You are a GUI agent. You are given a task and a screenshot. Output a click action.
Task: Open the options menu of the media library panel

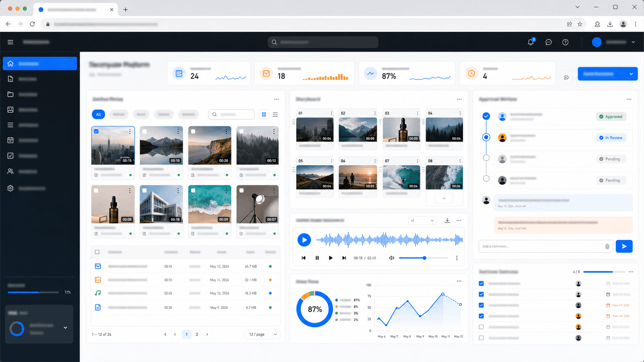pyautogui.click(x=276, y=99)
